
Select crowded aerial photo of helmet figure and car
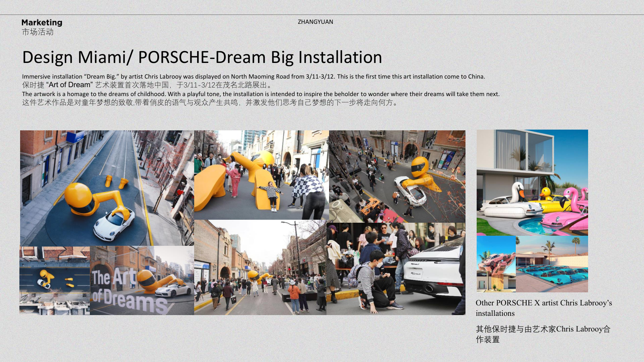click(x=397, y=177)
